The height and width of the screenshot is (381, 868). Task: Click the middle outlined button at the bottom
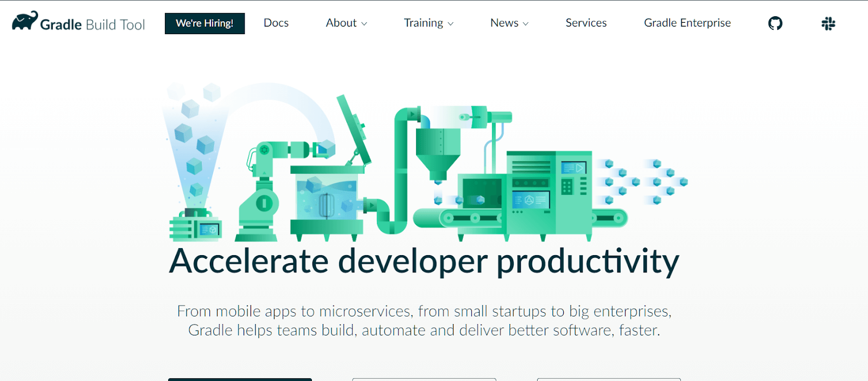[x=424, y=379]
